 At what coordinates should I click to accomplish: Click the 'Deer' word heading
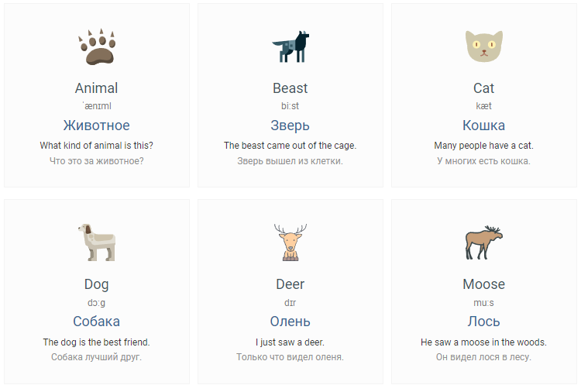click(290, 284)
